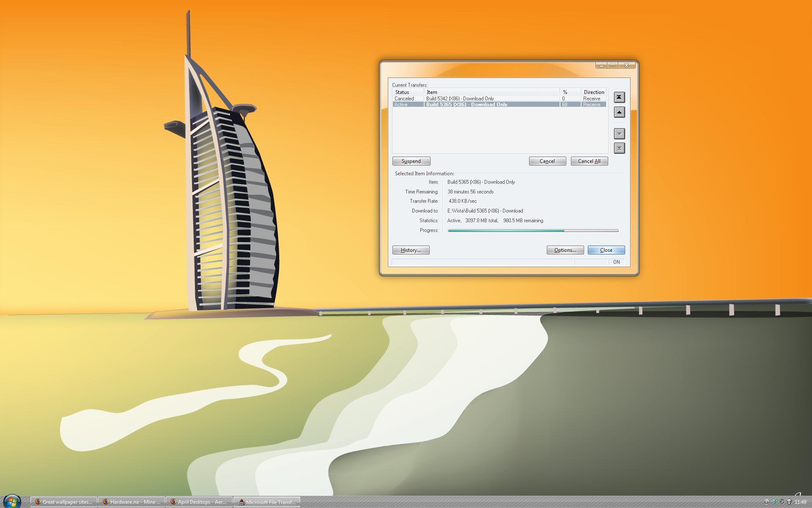Click the move-to-bottom arrow button

point(619,148)
